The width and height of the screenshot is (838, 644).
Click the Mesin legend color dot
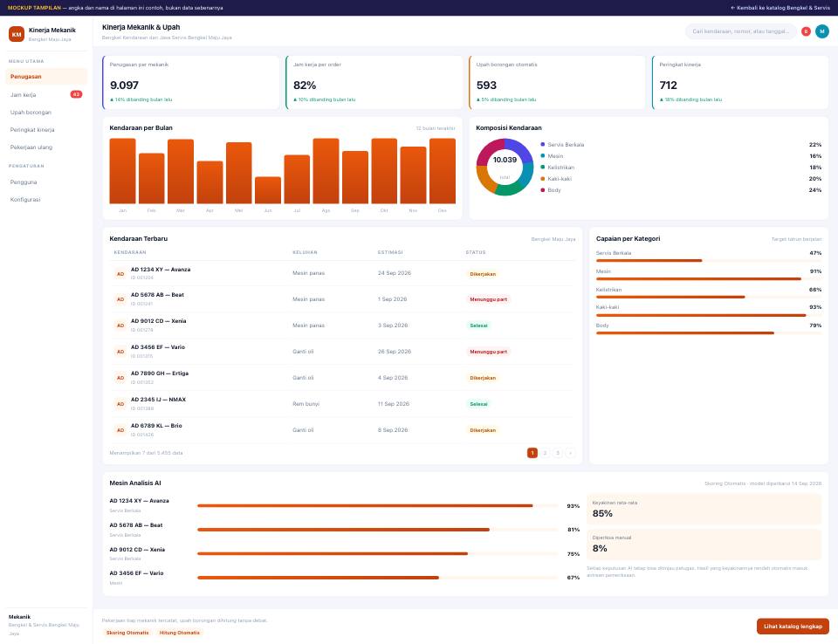click(543, 156)
